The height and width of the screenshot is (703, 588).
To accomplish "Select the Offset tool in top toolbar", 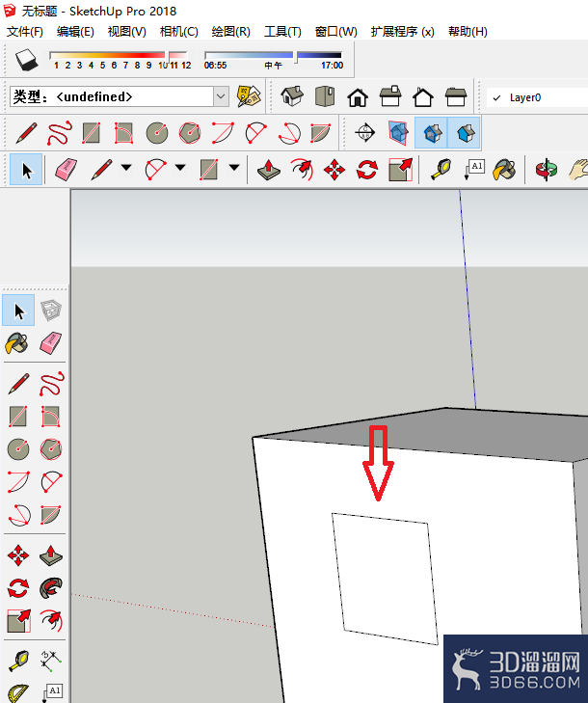I will pyautogui.click(x=302, y=170).
